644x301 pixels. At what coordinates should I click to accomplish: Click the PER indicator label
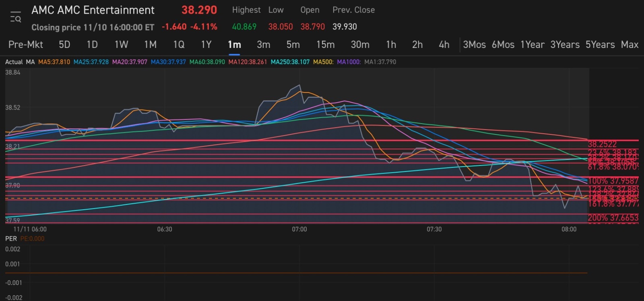click(11, 239)
